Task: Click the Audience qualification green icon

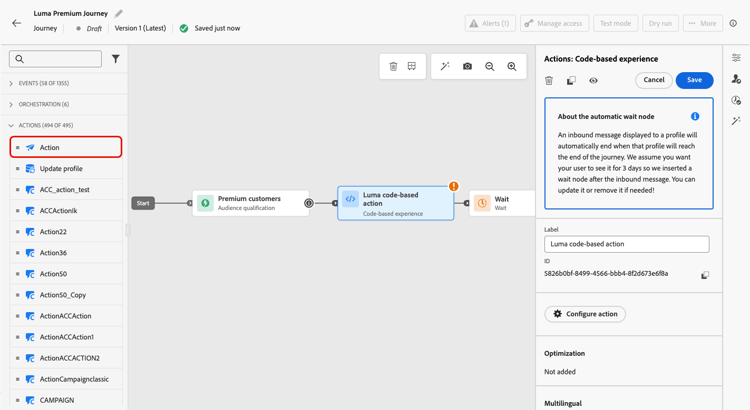Action: pos(205,203)
